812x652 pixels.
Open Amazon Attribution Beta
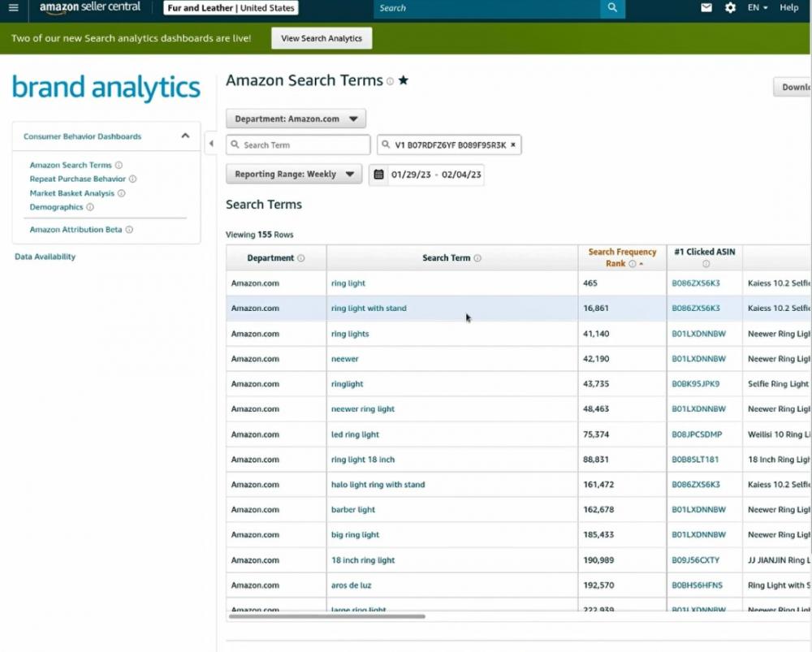76,230
